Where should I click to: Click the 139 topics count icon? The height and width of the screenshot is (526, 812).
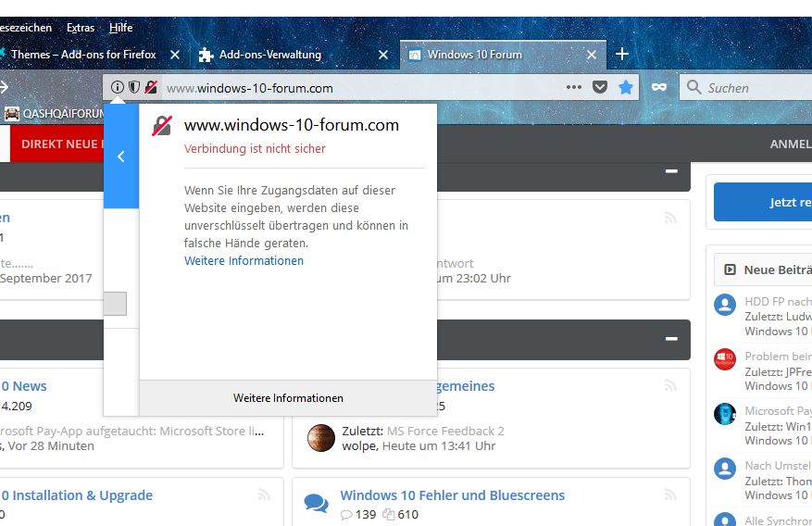click(x=346, y=515)
